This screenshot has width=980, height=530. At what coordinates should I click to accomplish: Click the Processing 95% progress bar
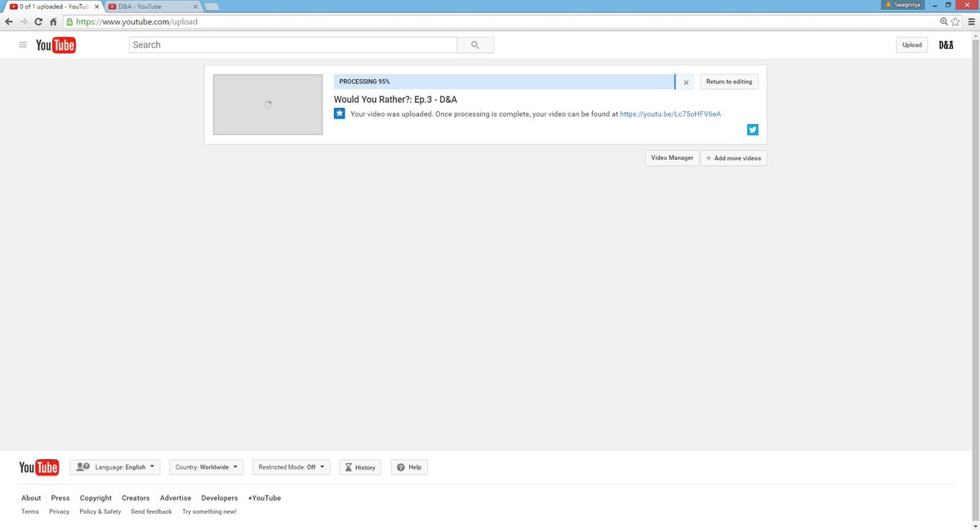click(505, 82)
